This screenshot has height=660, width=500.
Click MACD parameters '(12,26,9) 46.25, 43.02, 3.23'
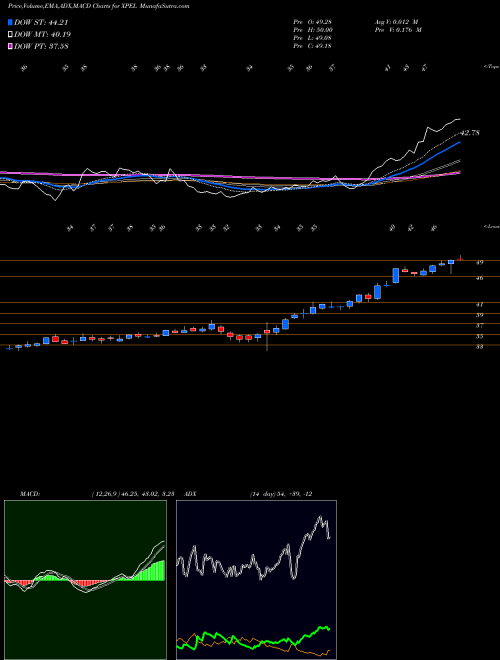coord(133,494)
